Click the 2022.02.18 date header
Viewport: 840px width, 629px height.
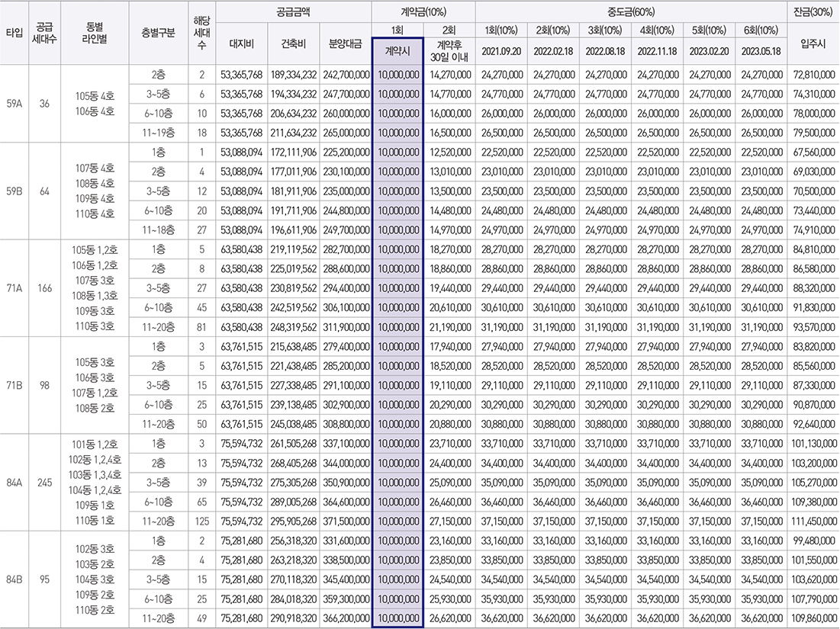[x=553, y=51]
